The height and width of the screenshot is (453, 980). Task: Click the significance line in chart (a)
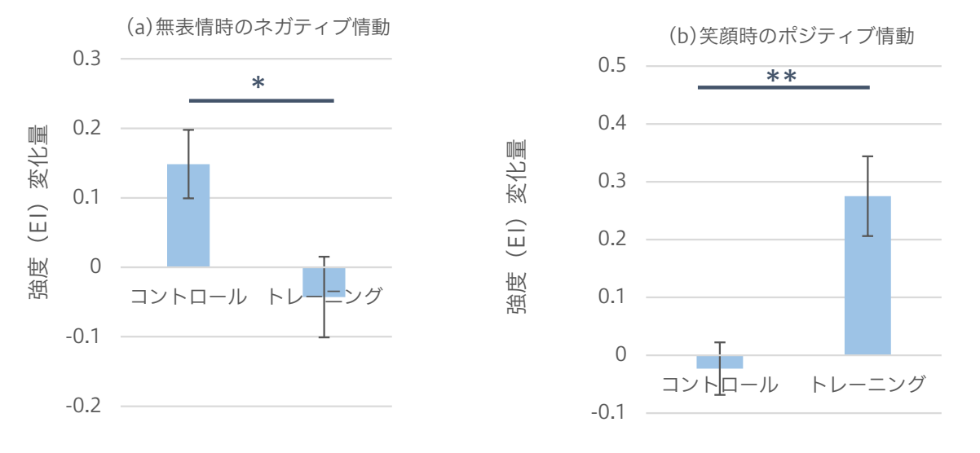tap(262, 100)
